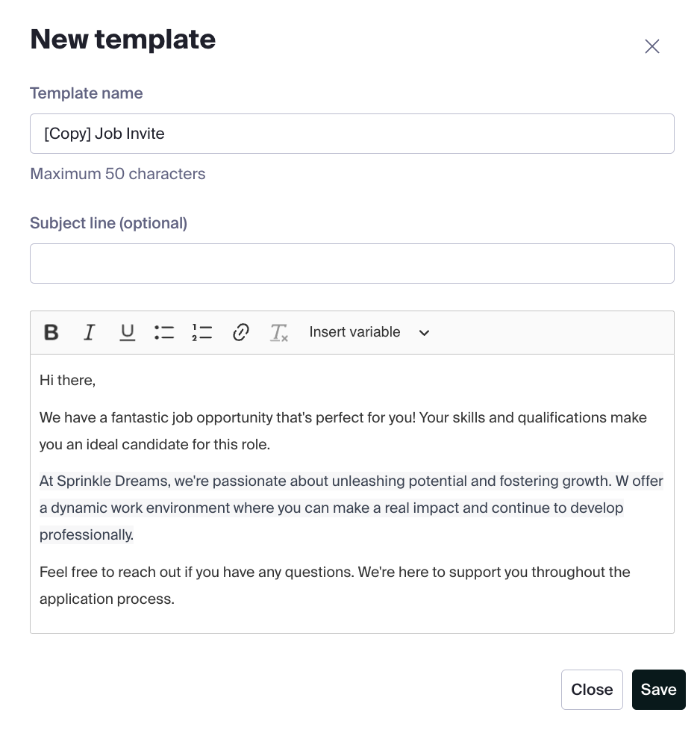Image resolution: width=700 pixels, height=733 pixels.
Task: Clear formatting with the Tx icon
Action: [279, 332]
